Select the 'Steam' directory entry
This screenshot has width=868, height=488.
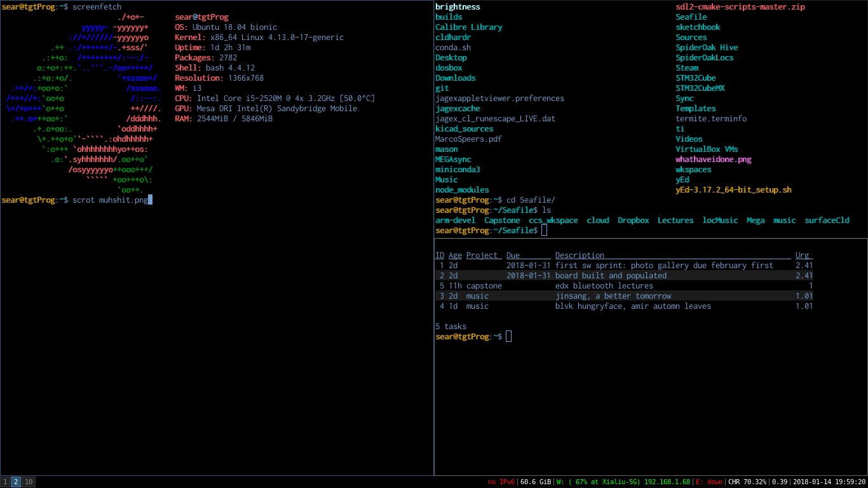(x=687, y=68)
